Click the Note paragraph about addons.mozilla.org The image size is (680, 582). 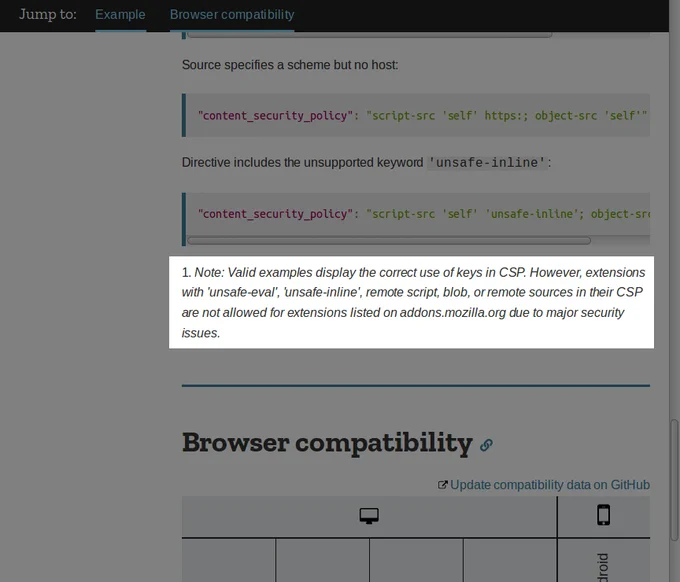point(413,302)
